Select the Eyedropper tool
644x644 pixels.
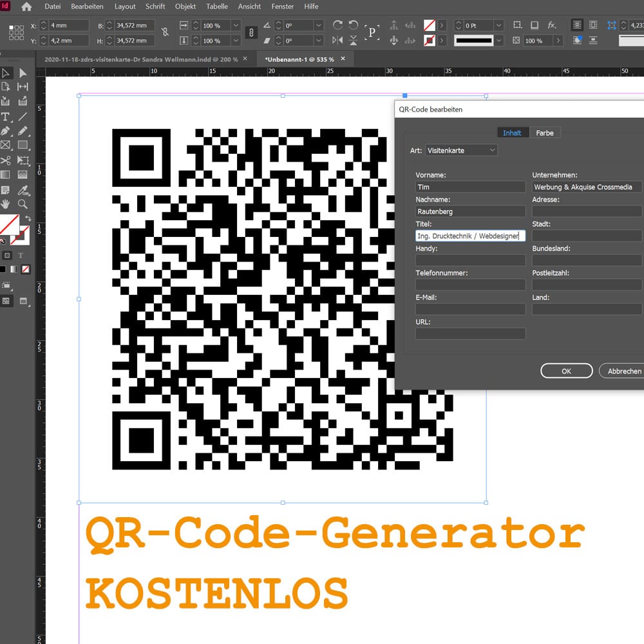[23, 190]
